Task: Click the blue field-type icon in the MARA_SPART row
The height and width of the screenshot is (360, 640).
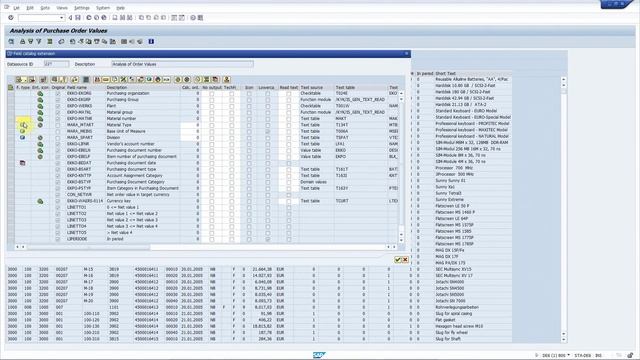Action: click(22, 138)
